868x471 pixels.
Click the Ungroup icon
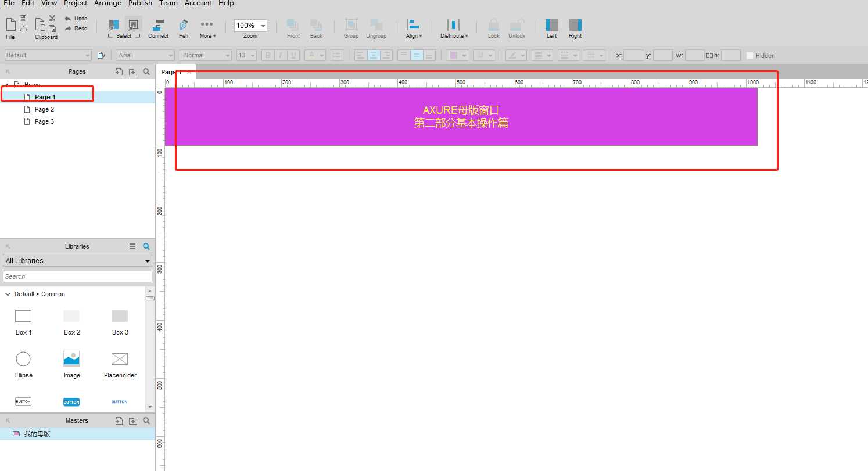[376, 25]
